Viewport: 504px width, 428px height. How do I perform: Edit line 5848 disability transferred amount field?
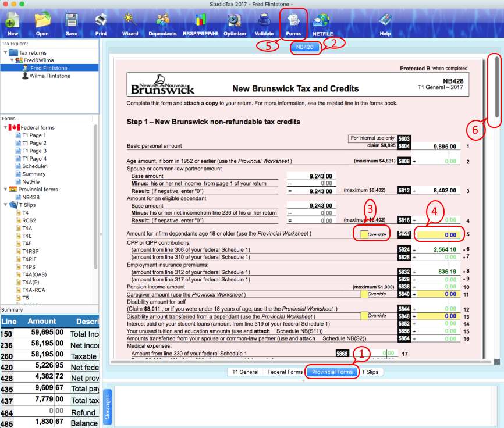438,316
